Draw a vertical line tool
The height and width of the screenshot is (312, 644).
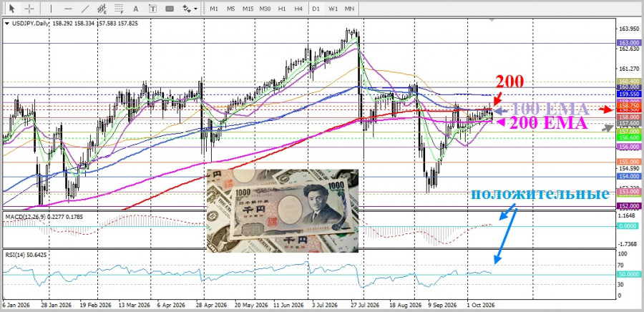[x=51, y=8]
